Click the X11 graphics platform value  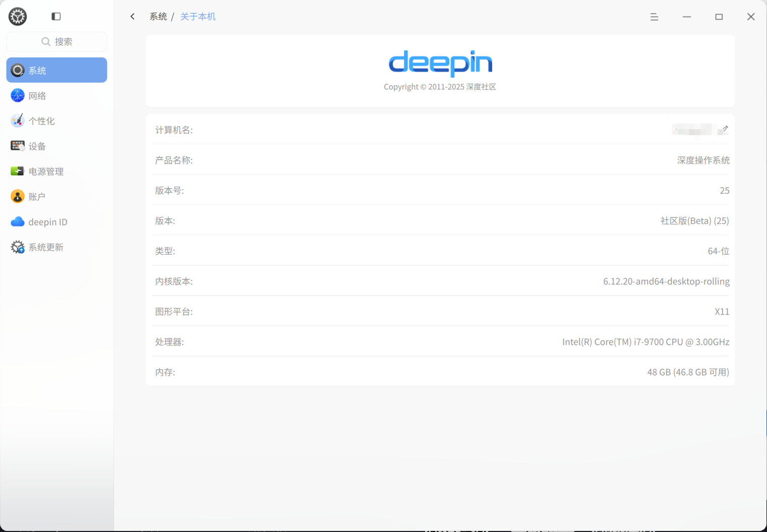tap(722, 312)
